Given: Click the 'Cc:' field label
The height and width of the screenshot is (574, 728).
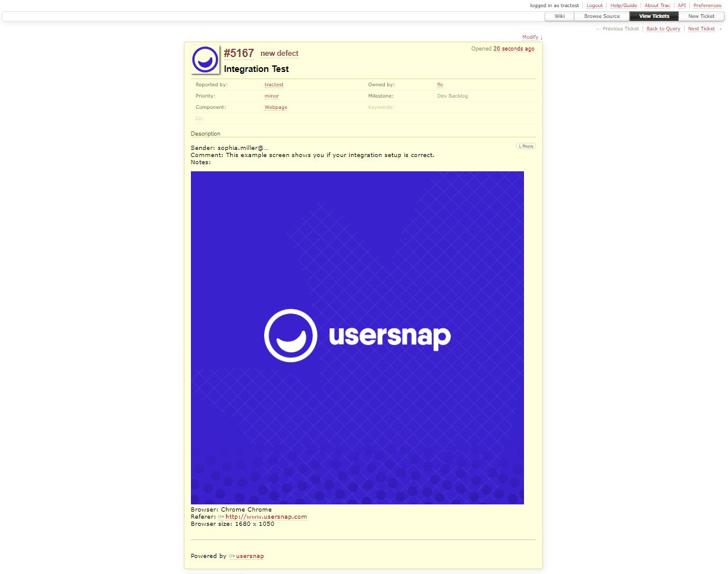Looking at the screenshot, I should point(200,118).
